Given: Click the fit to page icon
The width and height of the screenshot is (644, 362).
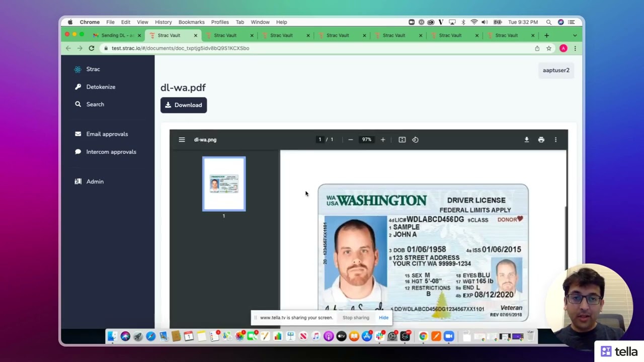Looking at the screenshot, I should [402, 140].
